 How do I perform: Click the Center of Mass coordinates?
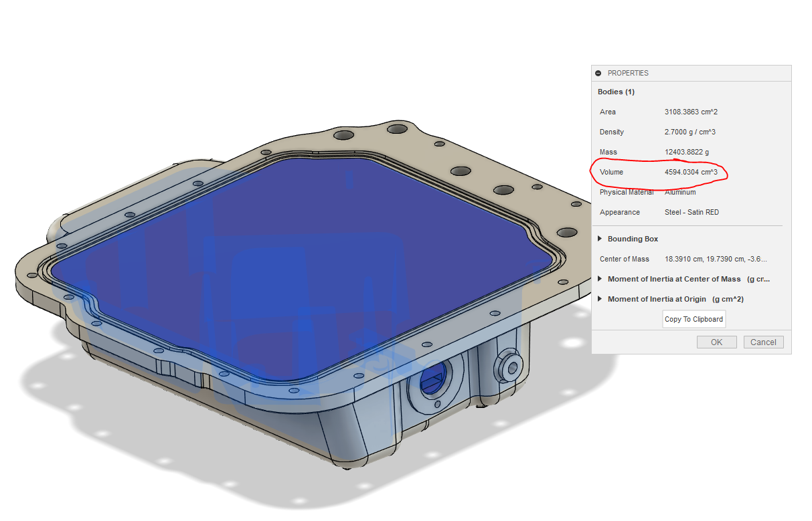coord(716,259)
